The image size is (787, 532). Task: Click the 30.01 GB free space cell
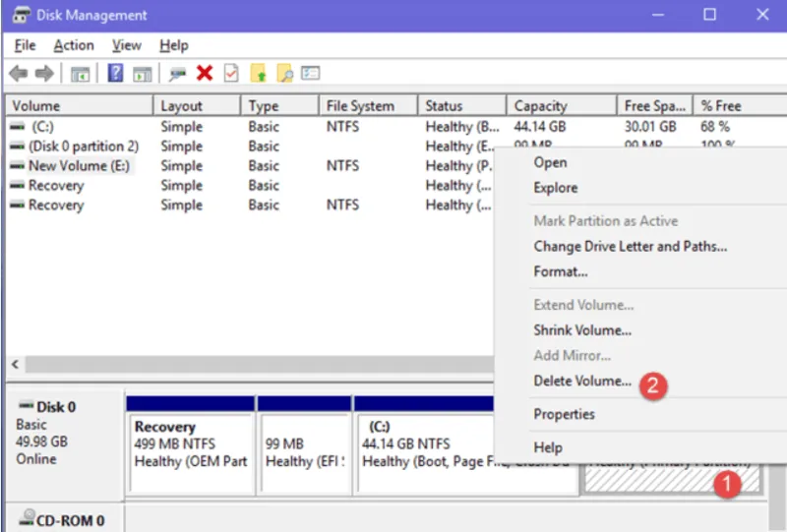650,127
